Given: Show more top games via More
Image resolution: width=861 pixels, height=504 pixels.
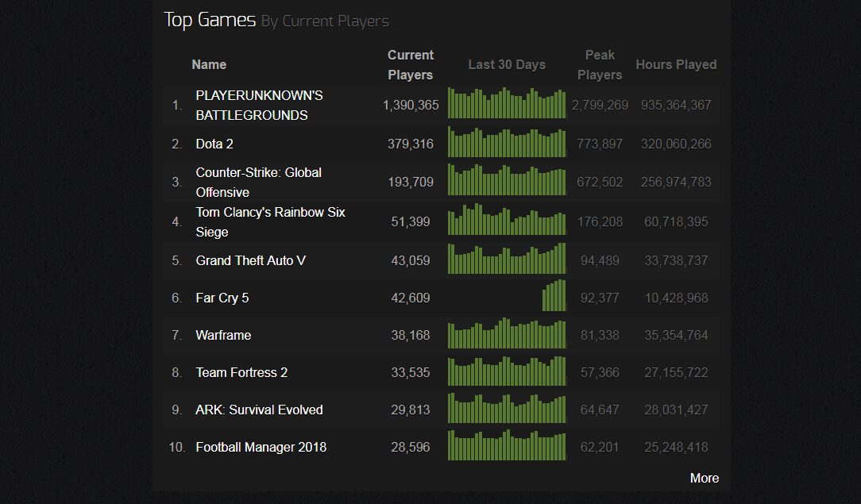Looking at the screenshot, I should tap(704, 479).
